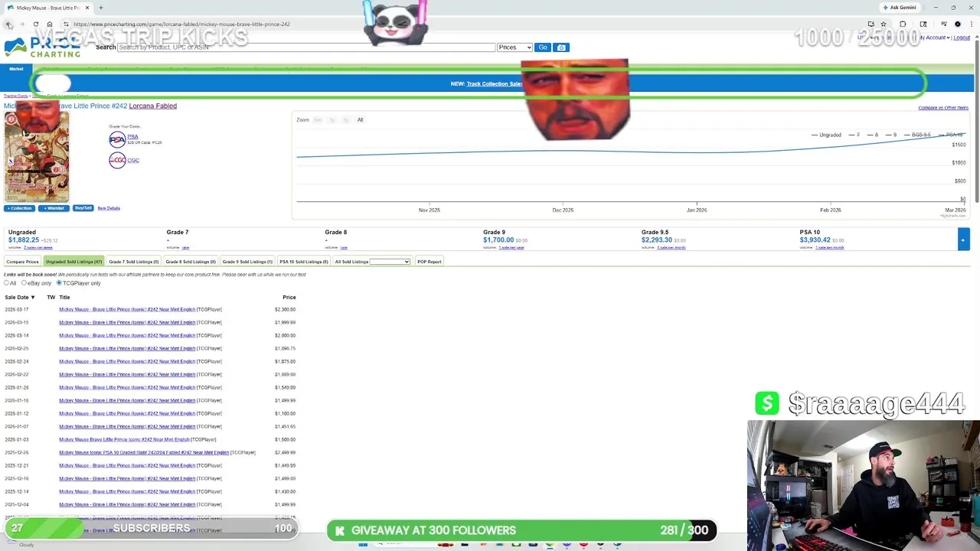Expand more prices with plus button
This screenshot has width=980, height=551.
[x=963, y=240]
